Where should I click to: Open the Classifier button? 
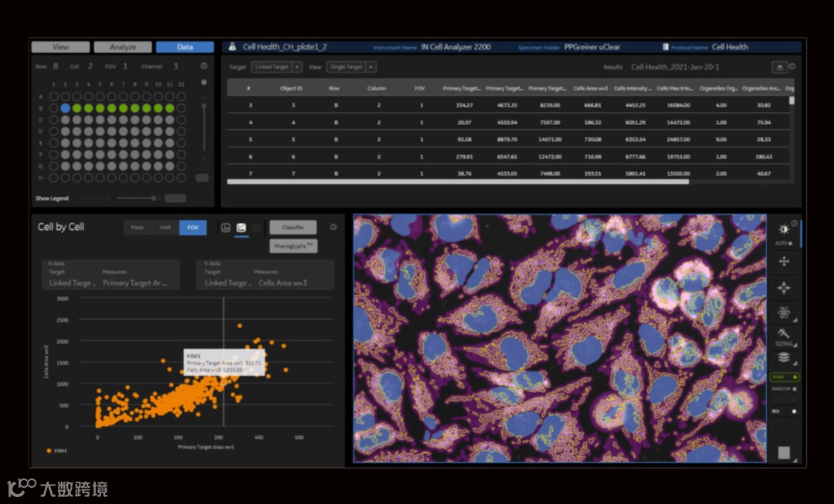[x=293, y=228]
